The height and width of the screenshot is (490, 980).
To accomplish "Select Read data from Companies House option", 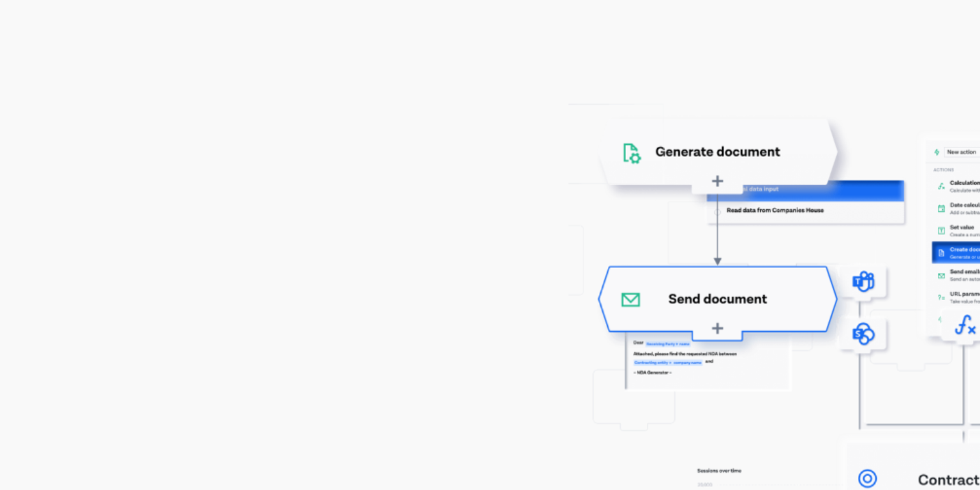I will pos(775,211).
